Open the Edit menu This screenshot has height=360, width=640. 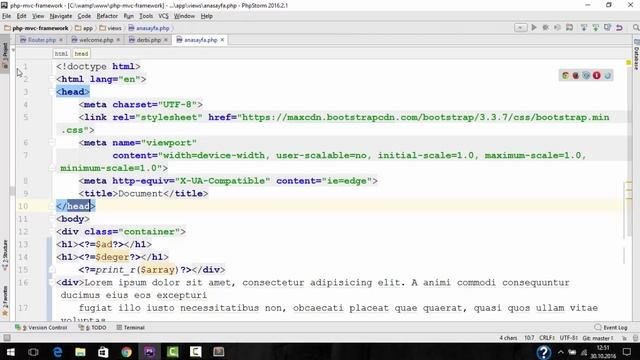click(x=21, y=16)
